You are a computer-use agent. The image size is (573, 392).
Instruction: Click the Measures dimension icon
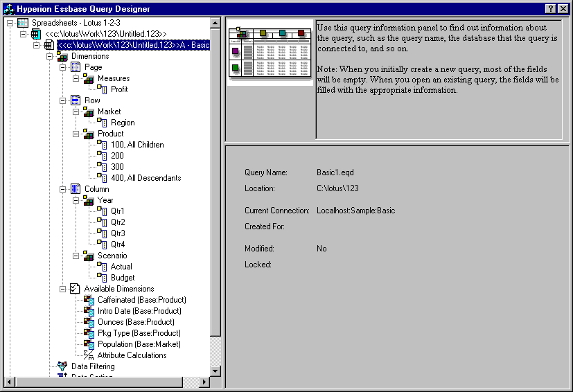pyautogui.click(x=89, y=78)
